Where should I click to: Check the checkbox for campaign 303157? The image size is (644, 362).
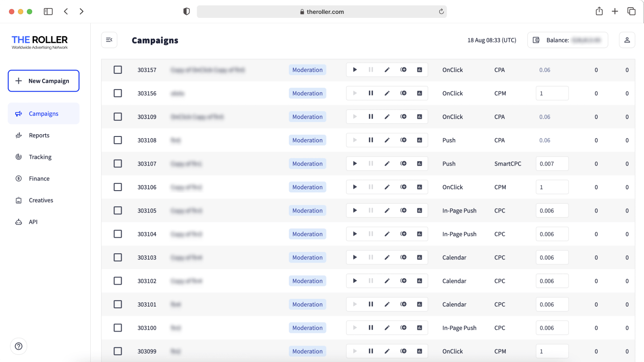tap(118, 69)
